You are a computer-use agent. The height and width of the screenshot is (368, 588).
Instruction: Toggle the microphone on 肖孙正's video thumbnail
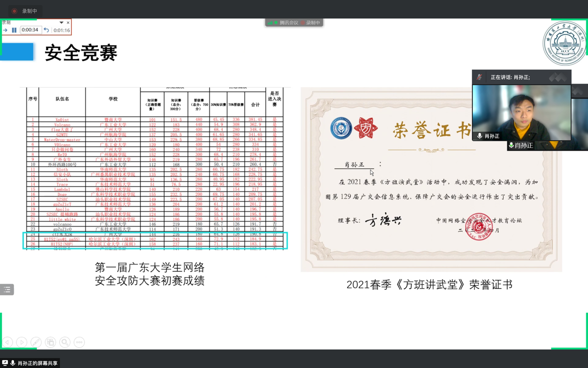coord(480,136)
